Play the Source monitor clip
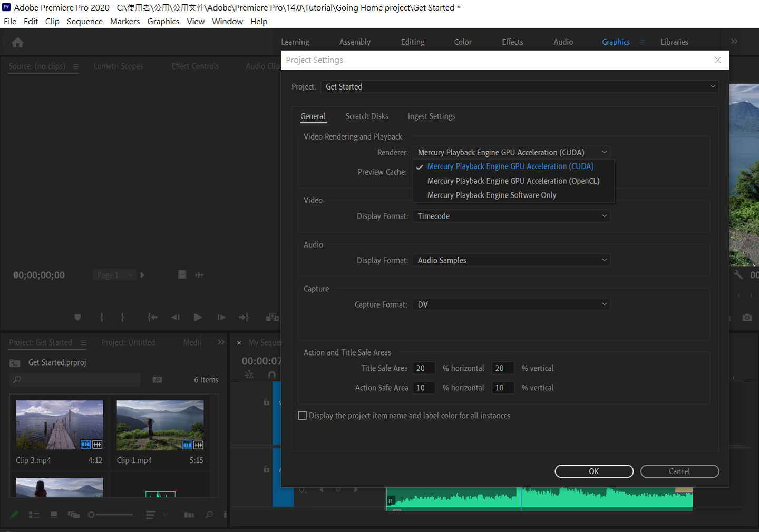This screenshot has height=532, width=759. point(198,318)
